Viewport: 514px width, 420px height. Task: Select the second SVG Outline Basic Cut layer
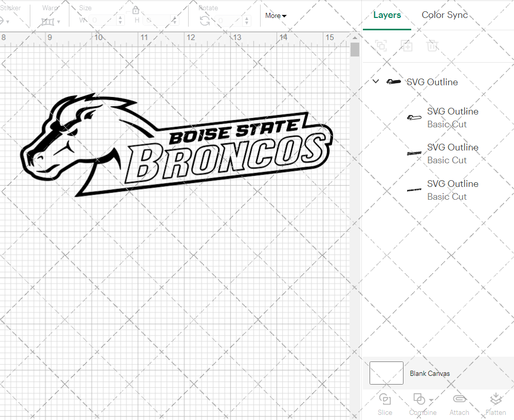[452, 154]
